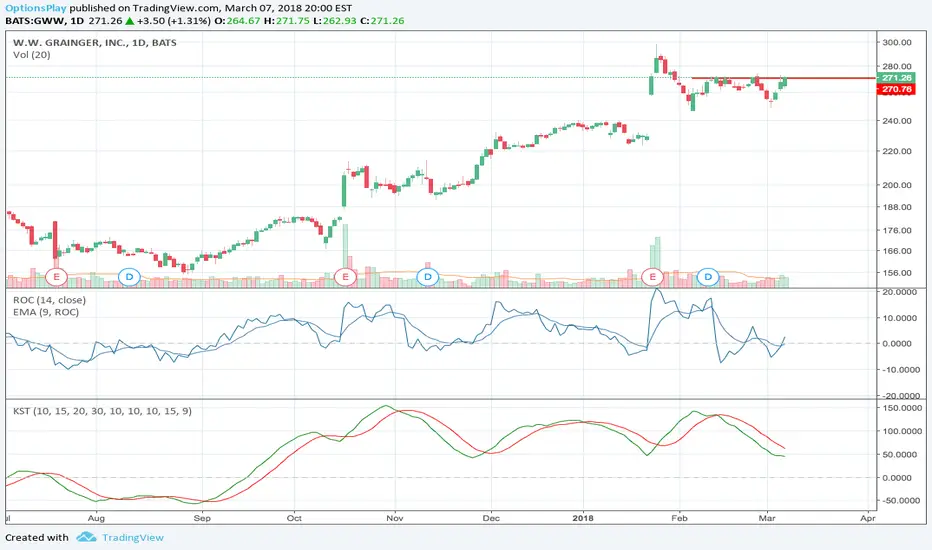Select the Vol (20) indicator label
932x550 pixels.
(32, 55)
